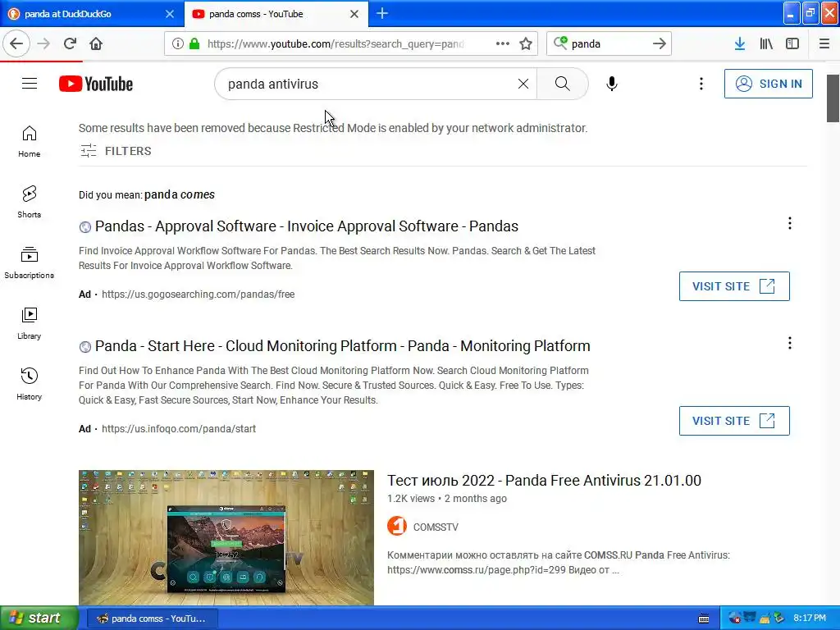Click the 'panda comes' suggestion link
The width and height of the screenshot is (840, 630).
tap(180, 194)
